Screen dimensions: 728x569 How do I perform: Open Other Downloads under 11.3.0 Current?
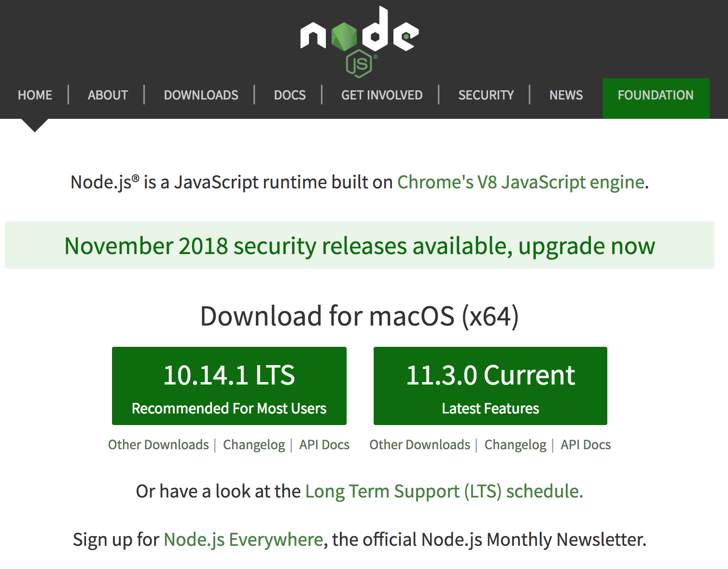(420, 444)
